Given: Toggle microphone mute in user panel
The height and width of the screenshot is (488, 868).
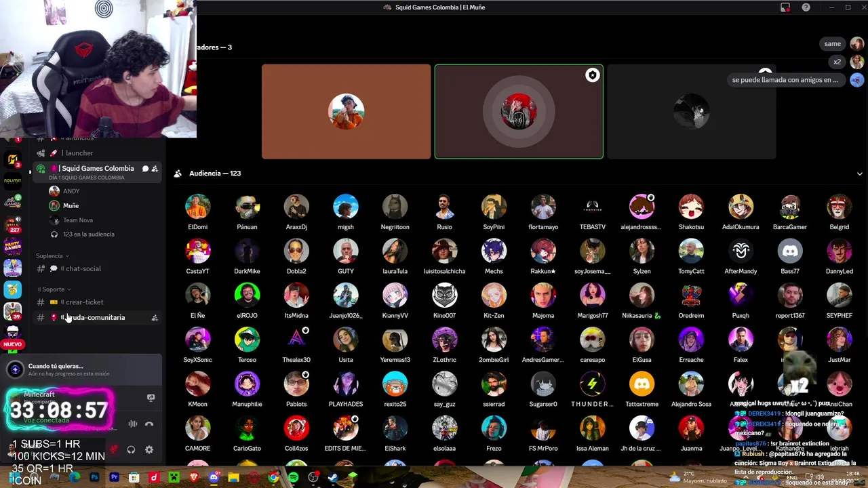Looking at the screenshot, I should [113, 449].
